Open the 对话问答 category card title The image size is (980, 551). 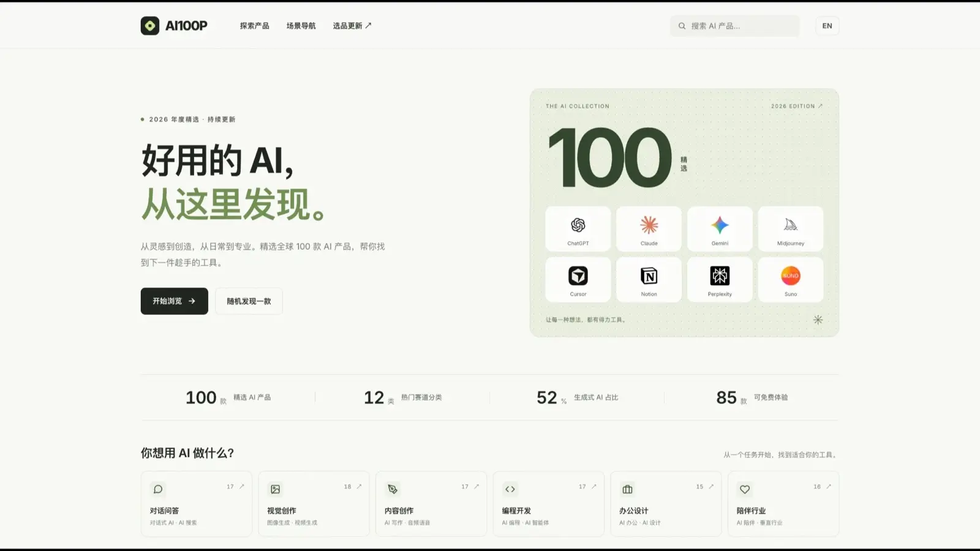[164, 511]
